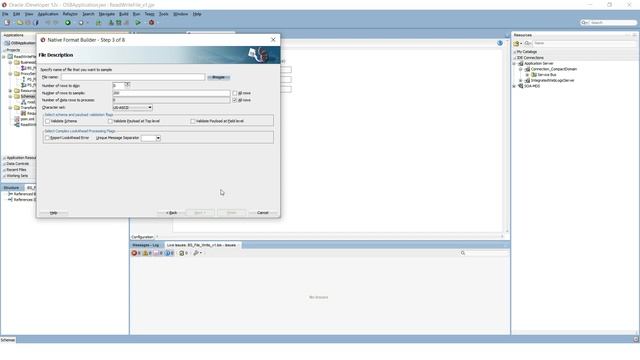Click the Cancel button in the wizard
This screenshot has height=360, width=640.
pyautogui.click(x=263, y=213)
